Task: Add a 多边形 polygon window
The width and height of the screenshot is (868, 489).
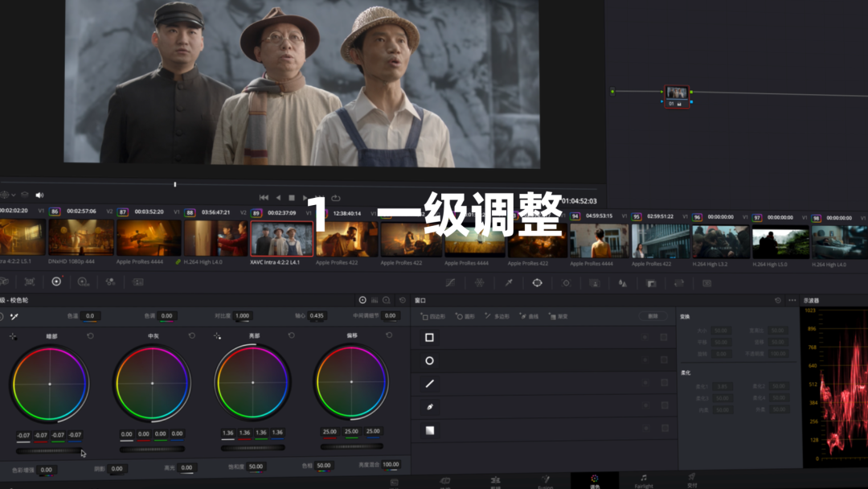Action: coord(497,316)
